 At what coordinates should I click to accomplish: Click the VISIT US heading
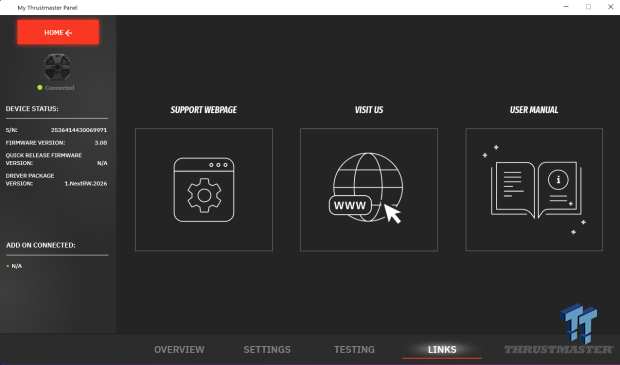369,110
